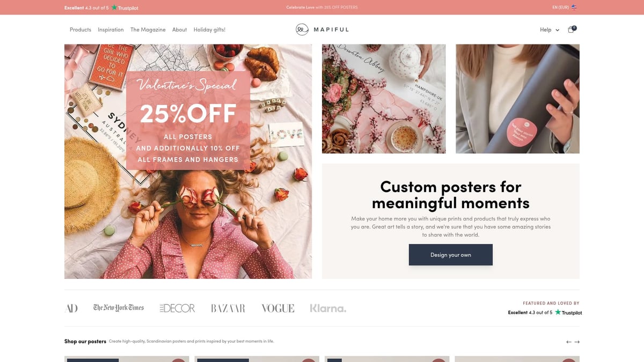Open the EN (EUR) language selector
Viewport: 644px width, 362px height.
point(560,8)
